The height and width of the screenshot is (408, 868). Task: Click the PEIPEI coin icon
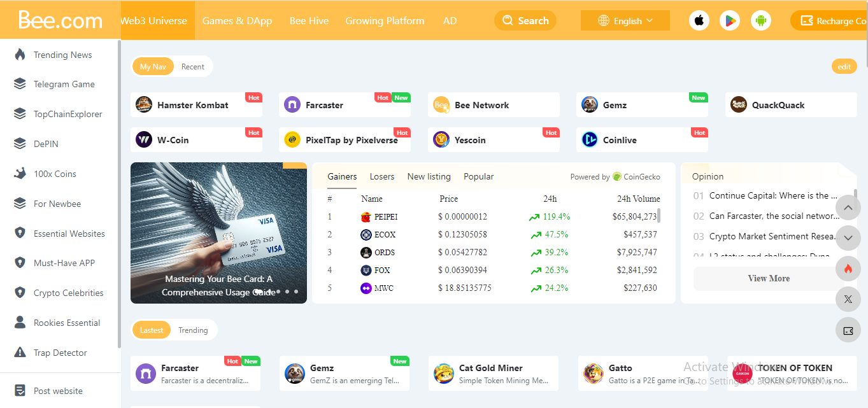(x=366, y=217)
